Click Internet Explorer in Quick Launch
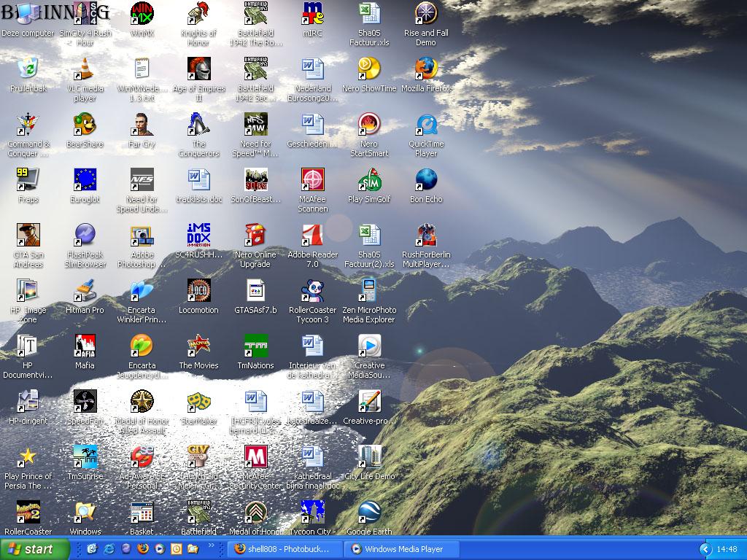The image size is (747, 560). click(109, 549)
